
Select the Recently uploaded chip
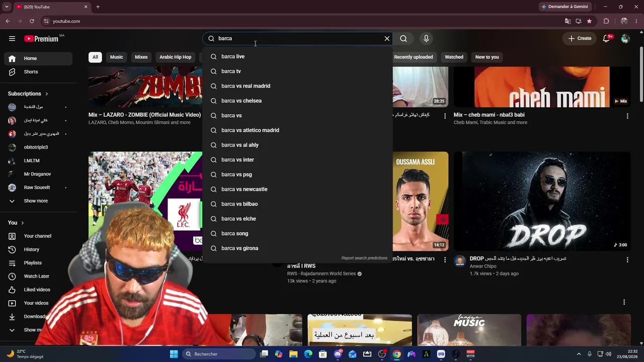414,57
